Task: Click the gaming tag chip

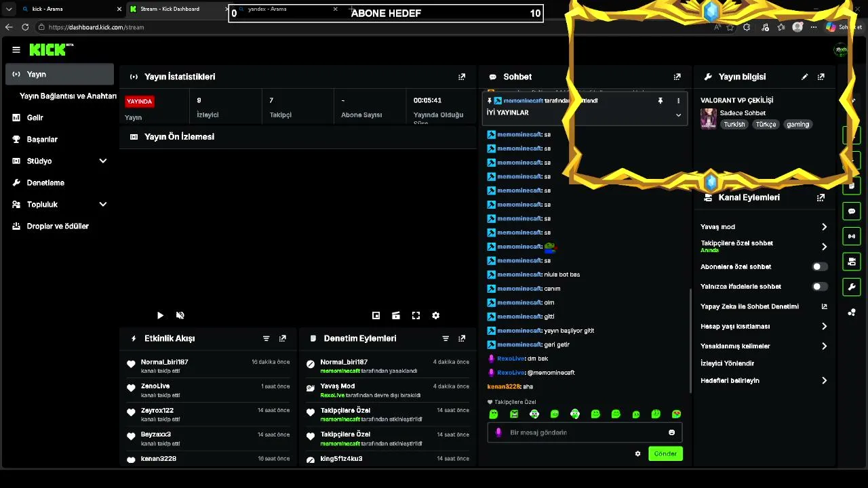Action: (797, 125)
